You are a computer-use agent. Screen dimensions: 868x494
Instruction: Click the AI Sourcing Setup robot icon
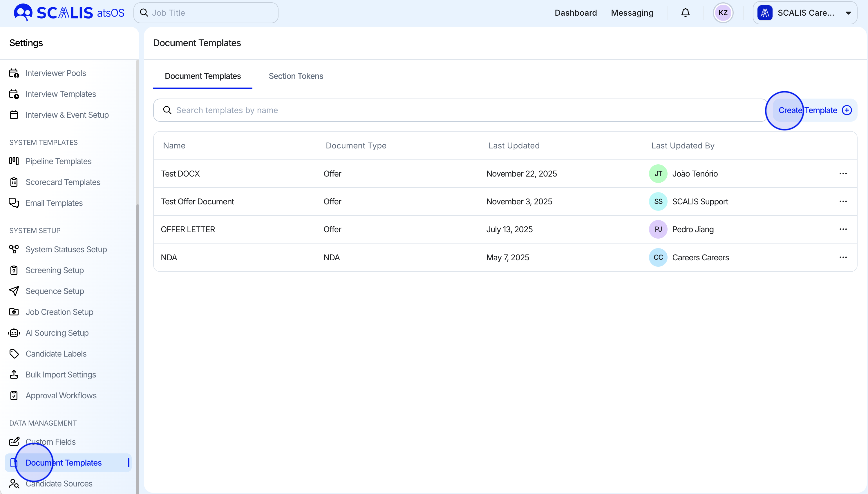14,333
